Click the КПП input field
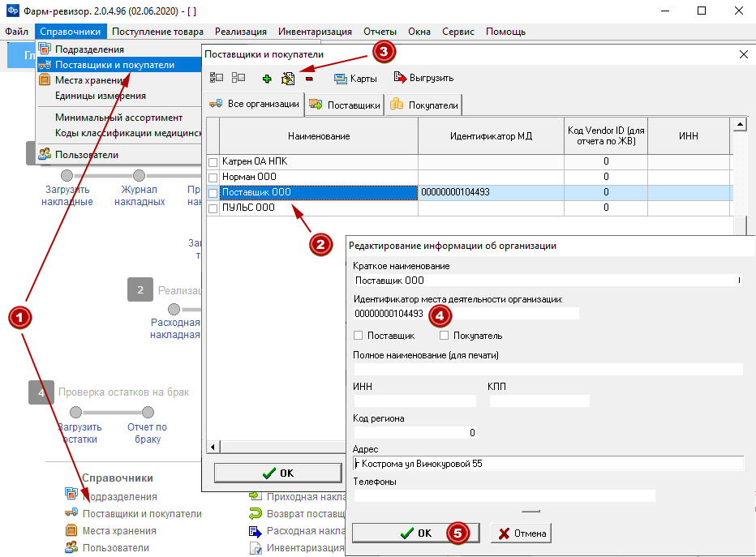 click(539, 401)
